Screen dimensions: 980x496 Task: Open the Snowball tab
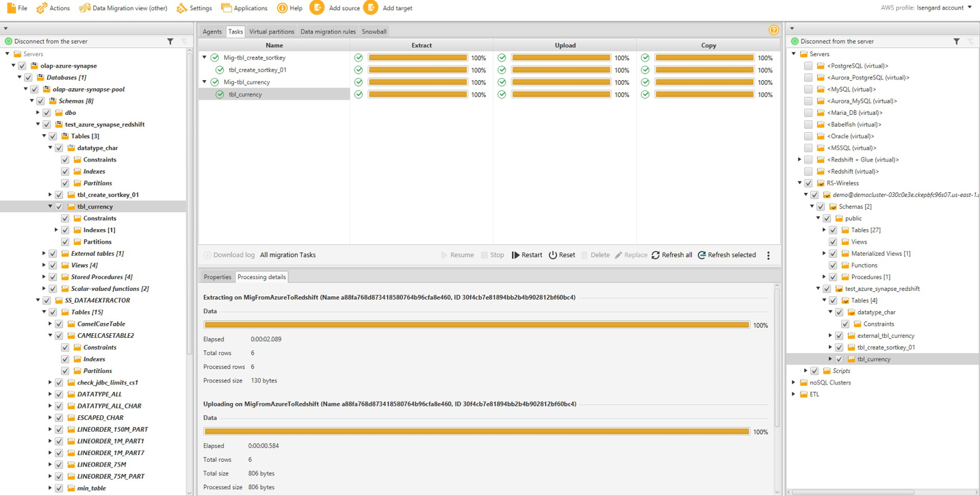point(374,31)
